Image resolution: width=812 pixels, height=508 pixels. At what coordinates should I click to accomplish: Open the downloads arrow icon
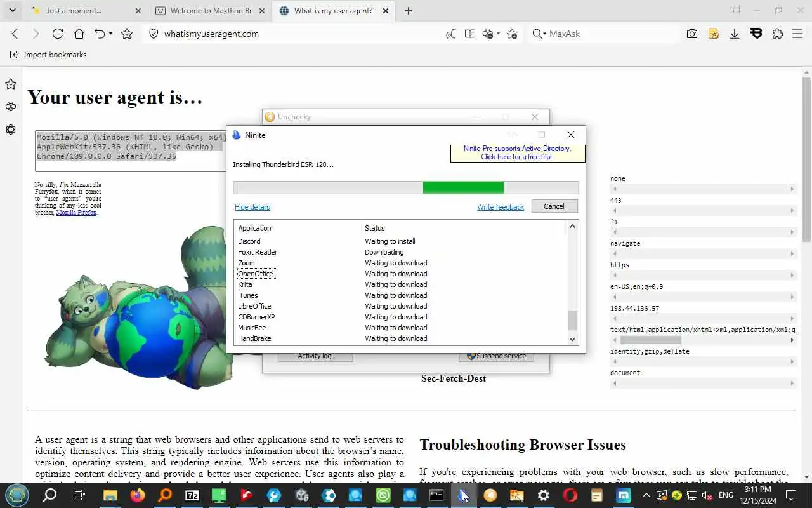[735, 34]
